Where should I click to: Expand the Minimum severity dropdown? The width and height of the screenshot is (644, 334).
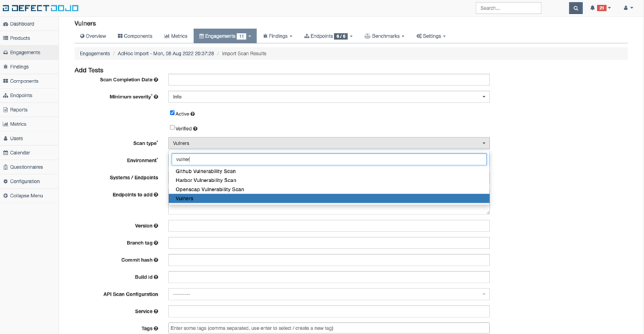329,97
